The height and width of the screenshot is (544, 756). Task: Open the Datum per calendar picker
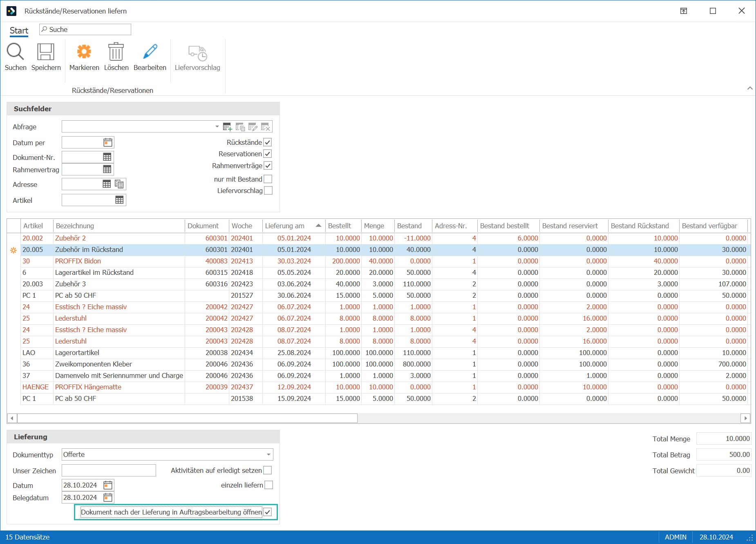coord(108,142)
